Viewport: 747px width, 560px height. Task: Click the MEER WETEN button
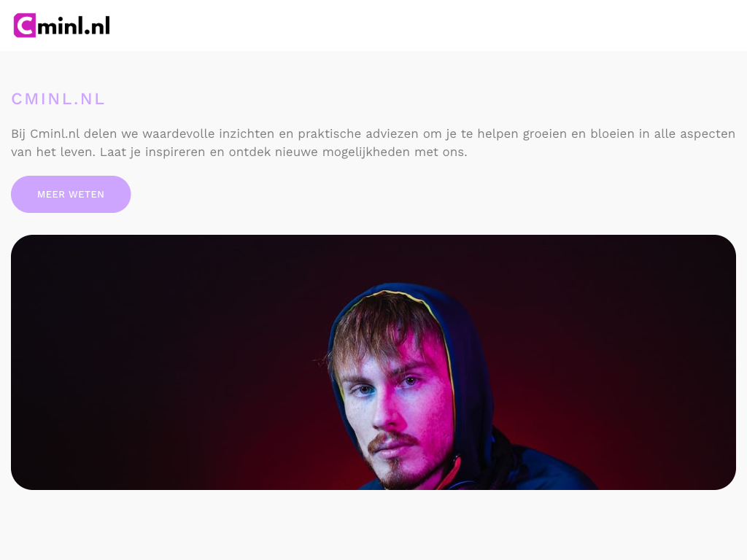(x=71, y=194)
